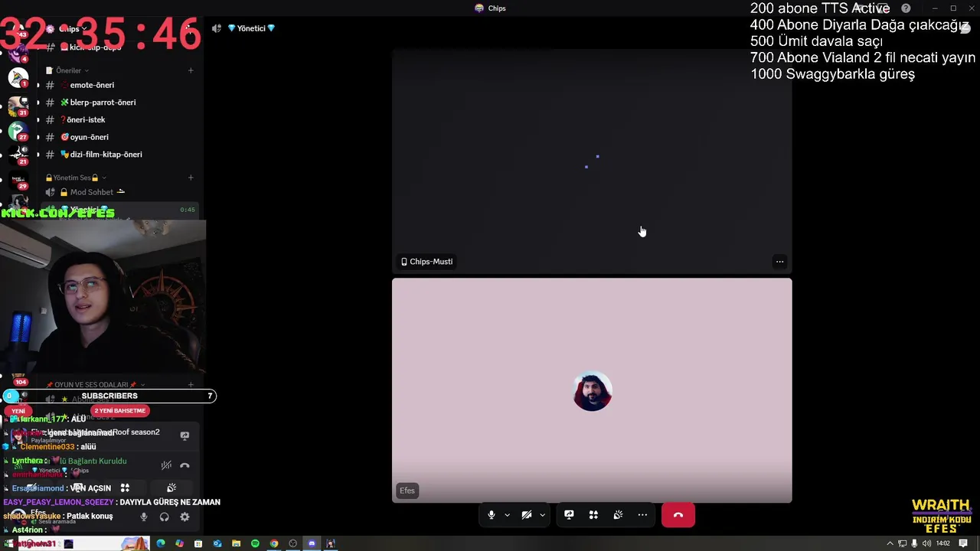Viewport: 980px width, 551px height.
Task: Open the soundboard from call controls
Action: [618, 515]
